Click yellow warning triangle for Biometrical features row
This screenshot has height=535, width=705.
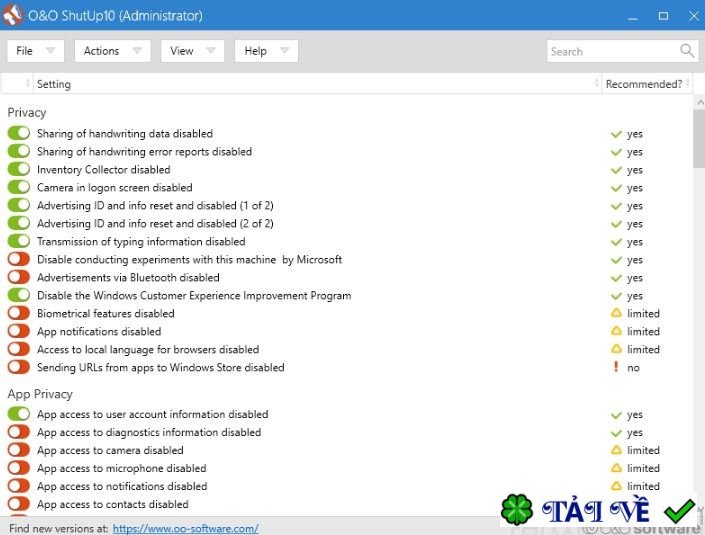616,313
